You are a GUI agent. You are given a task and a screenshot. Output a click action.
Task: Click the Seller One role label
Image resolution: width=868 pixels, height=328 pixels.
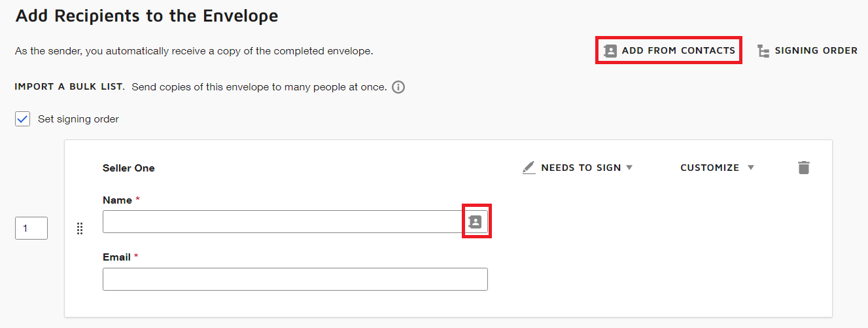[x=129, y=168]
